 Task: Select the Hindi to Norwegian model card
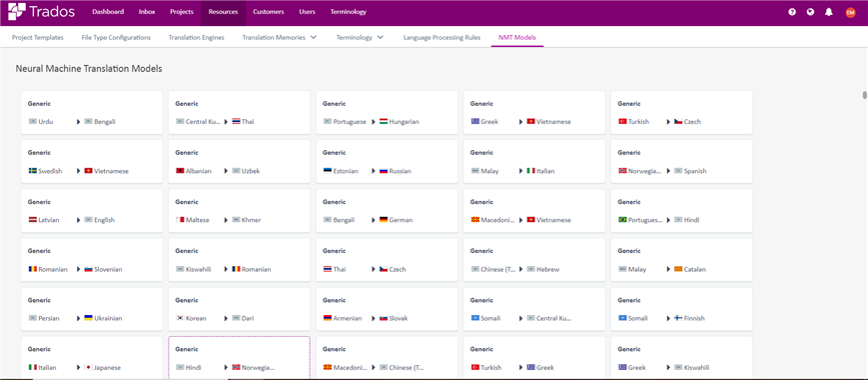(239, 357)
